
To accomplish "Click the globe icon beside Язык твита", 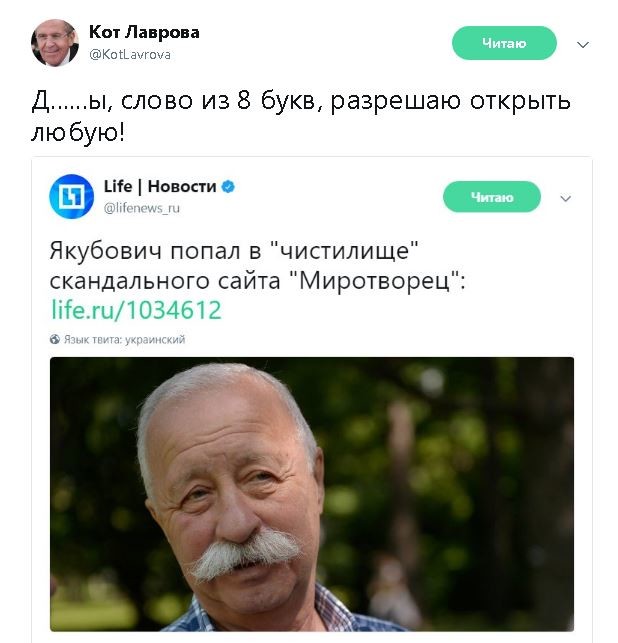I will click(x=55, y=339).
